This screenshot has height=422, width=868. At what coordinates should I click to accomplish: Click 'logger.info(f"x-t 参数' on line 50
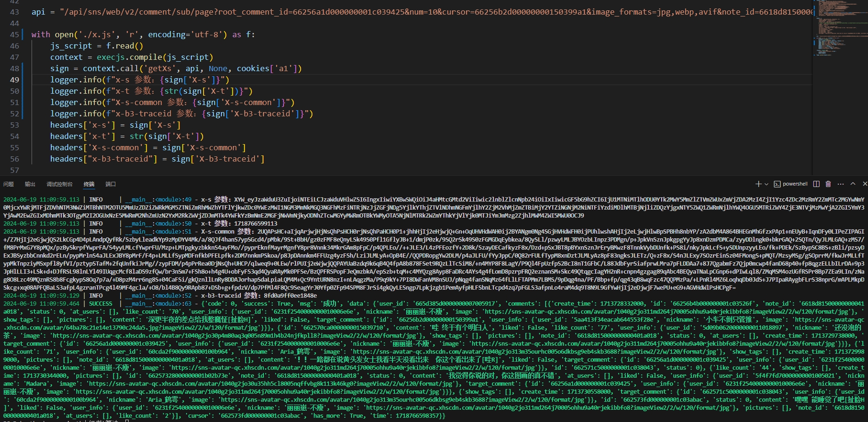point(102,91)
